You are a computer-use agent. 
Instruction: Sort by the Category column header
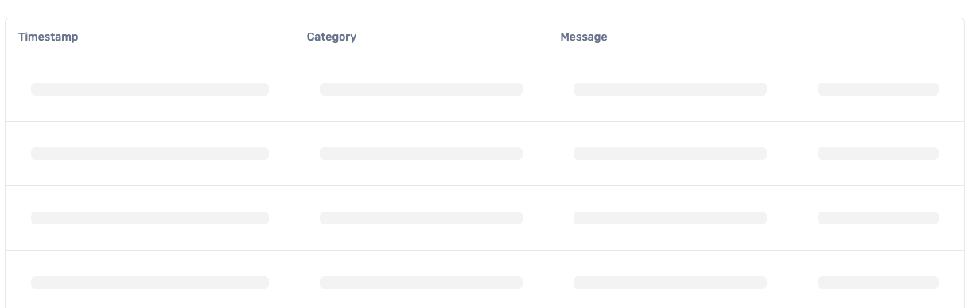tap(332, 37)
